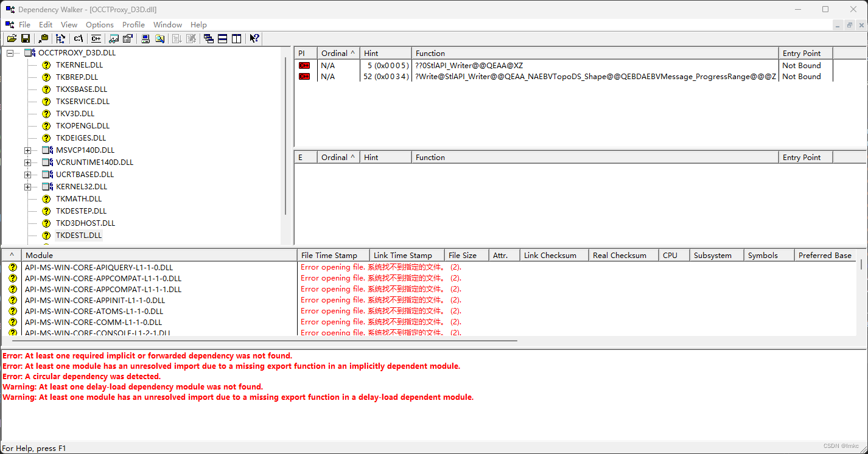
Task: Click the document system icon beside File menu
Action: 10,24
